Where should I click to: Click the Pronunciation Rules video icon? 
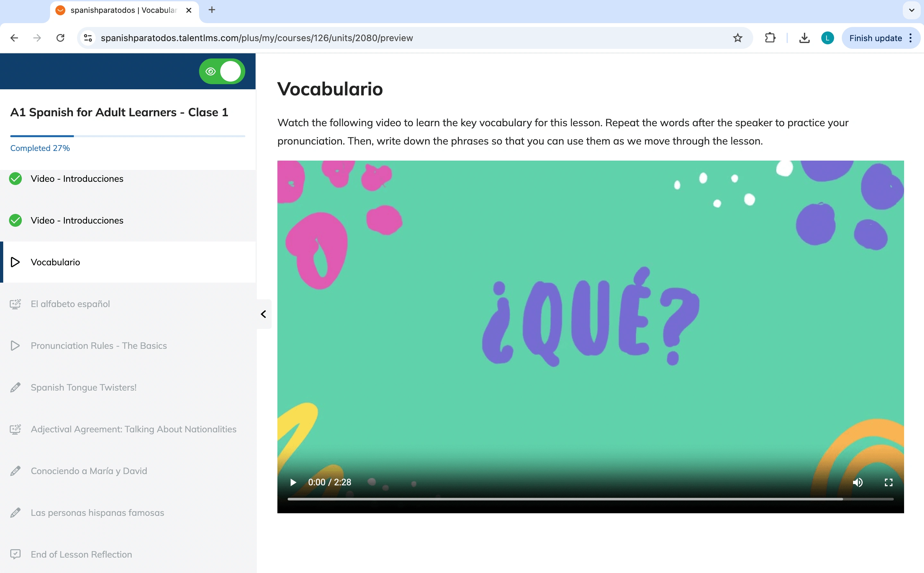point(15,345)
